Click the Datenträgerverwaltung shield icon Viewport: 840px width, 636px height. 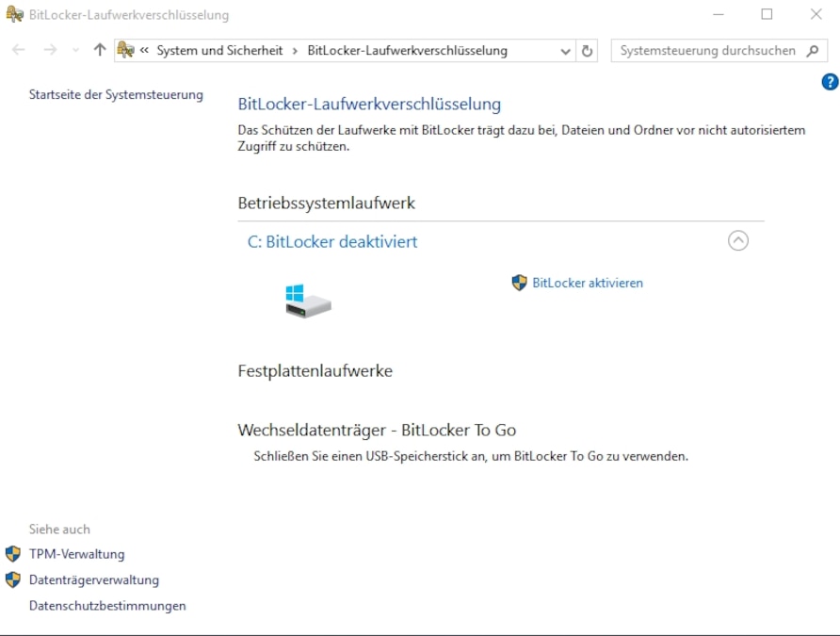(13, 579)
